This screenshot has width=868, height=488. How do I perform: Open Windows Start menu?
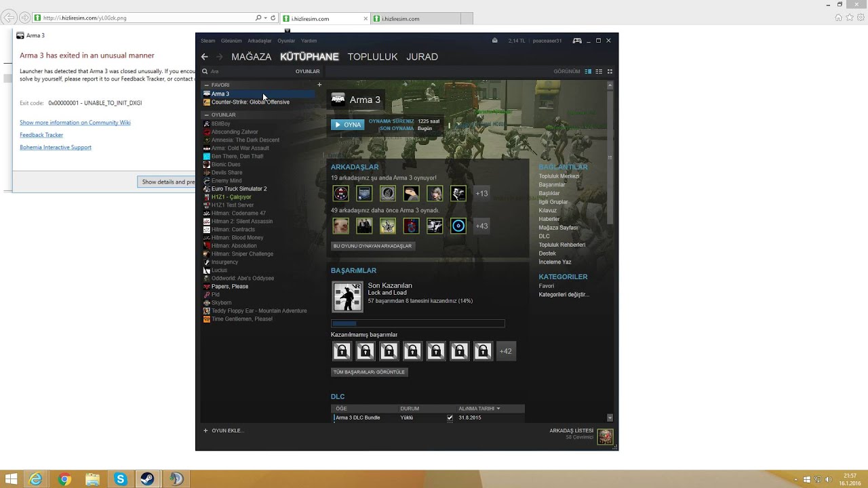click(x=11, y=479)
